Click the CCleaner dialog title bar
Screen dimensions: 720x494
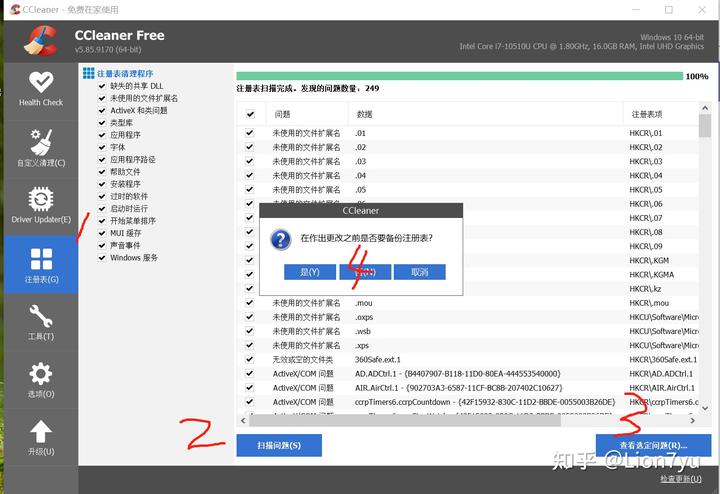(x=361, y=211)
